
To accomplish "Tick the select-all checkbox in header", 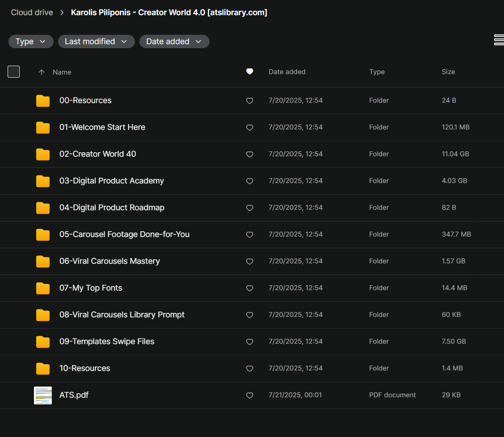I will coord(14,71).
